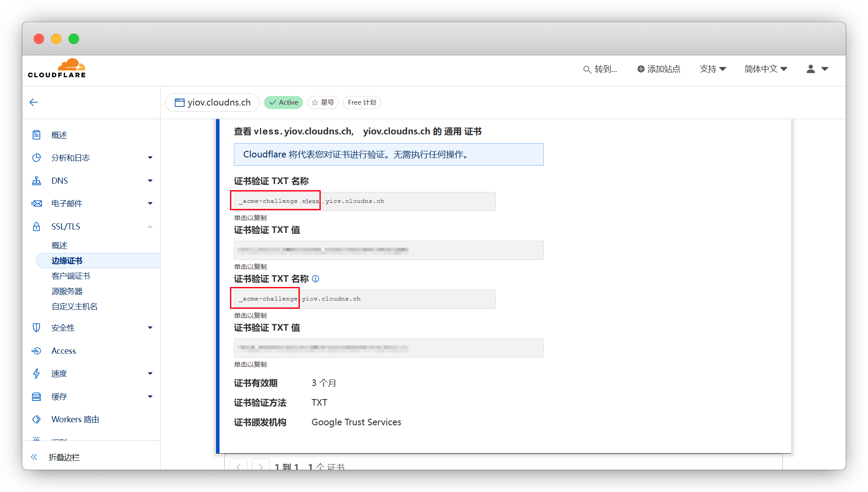This screenshot has height=492, width=868.
Task: Click the collapse sidebar double-chevron icon
Action: click(x=34, y=457)
